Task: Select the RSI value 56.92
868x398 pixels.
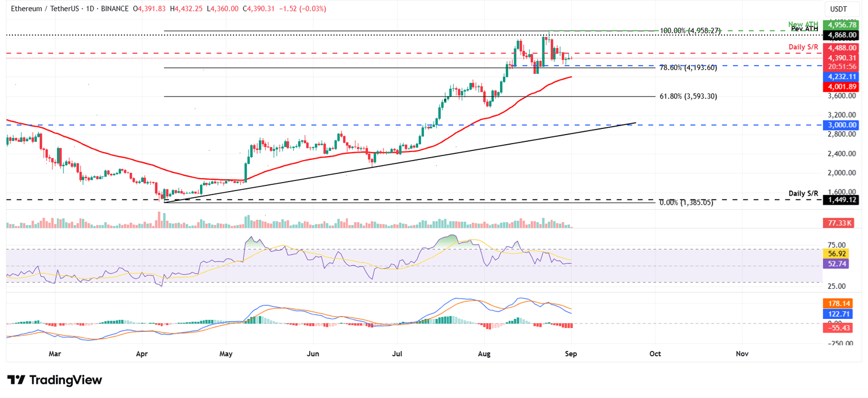Action: click(837, 254)
